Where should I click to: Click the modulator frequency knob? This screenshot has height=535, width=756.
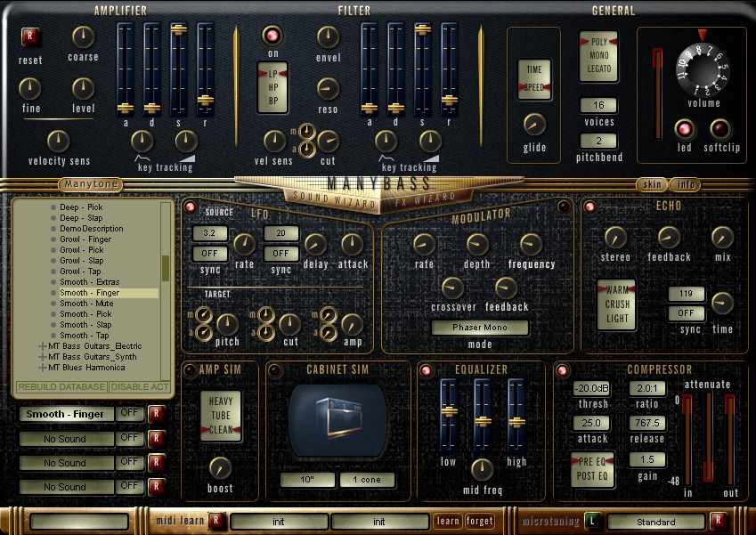531,245
